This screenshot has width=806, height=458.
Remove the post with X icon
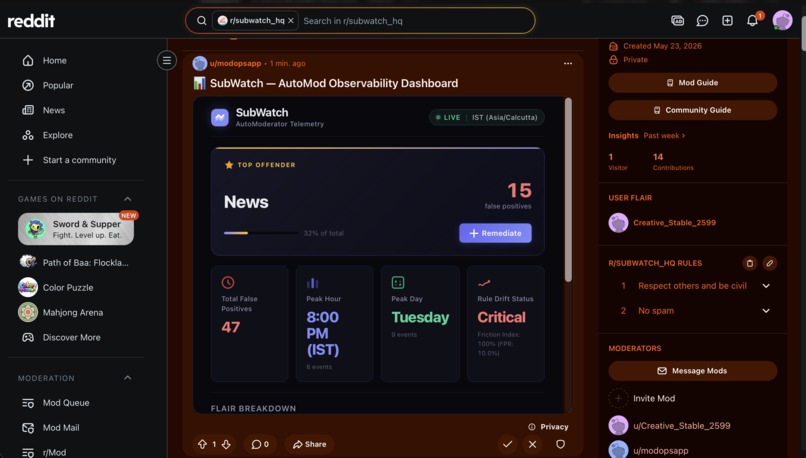point(533,444)
